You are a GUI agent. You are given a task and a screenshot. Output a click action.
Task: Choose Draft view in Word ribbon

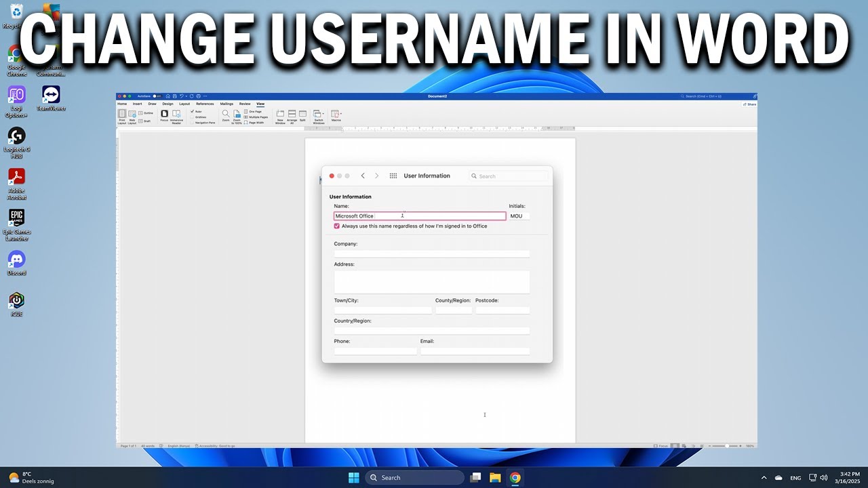[144, 121]
